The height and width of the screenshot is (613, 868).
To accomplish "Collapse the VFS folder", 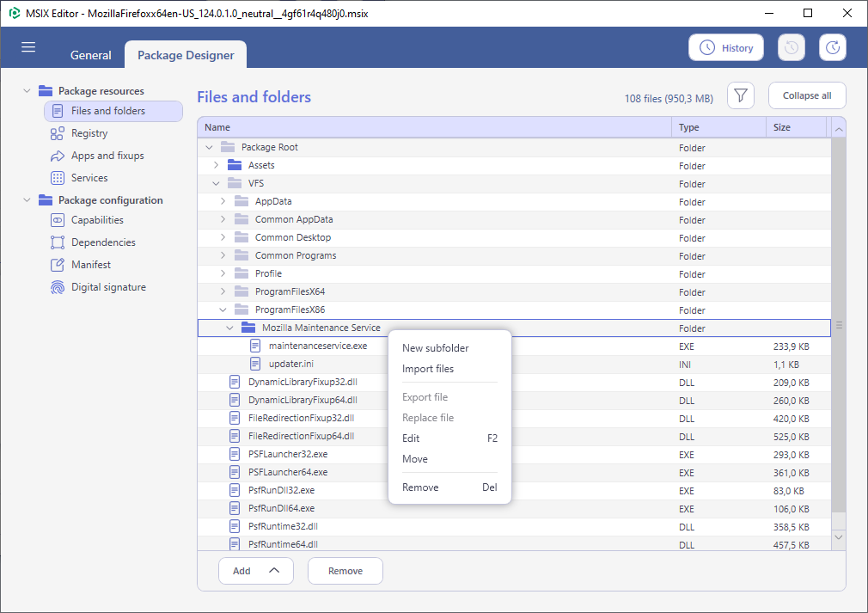I will [216, 183].
